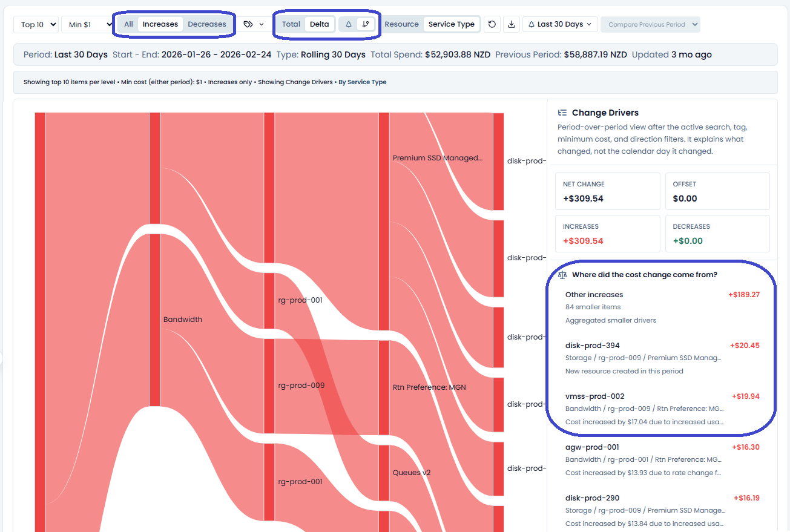This screenshot has width=790, height=532.
Task: Click the Bandwidth node label in the Sankey chart
Action: 182,320
